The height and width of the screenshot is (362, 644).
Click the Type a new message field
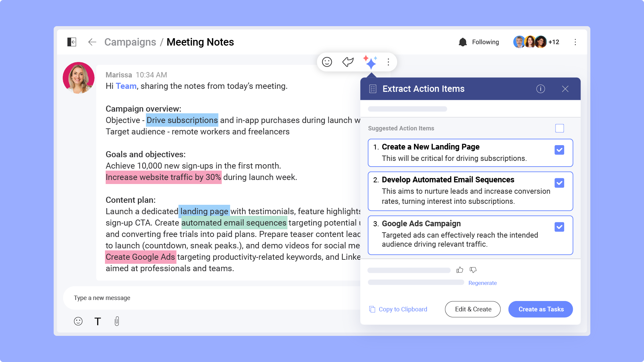tap(168, 298)
